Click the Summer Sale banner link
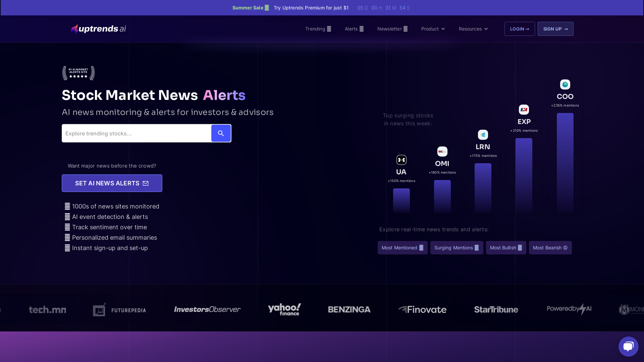Viewport: 644px width, 362px height. coord(290,8)
